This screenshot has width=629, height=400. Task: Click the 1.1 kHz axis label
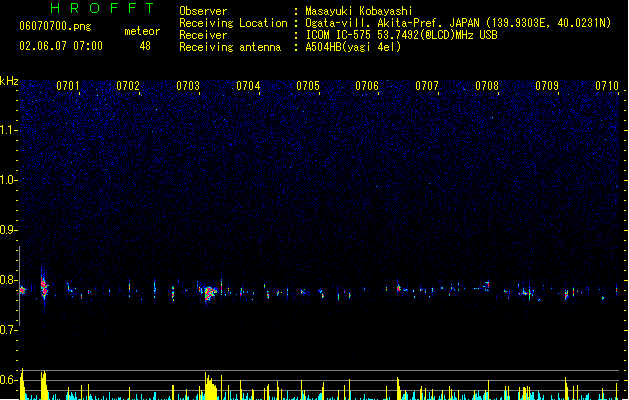[x=8, y=130]
